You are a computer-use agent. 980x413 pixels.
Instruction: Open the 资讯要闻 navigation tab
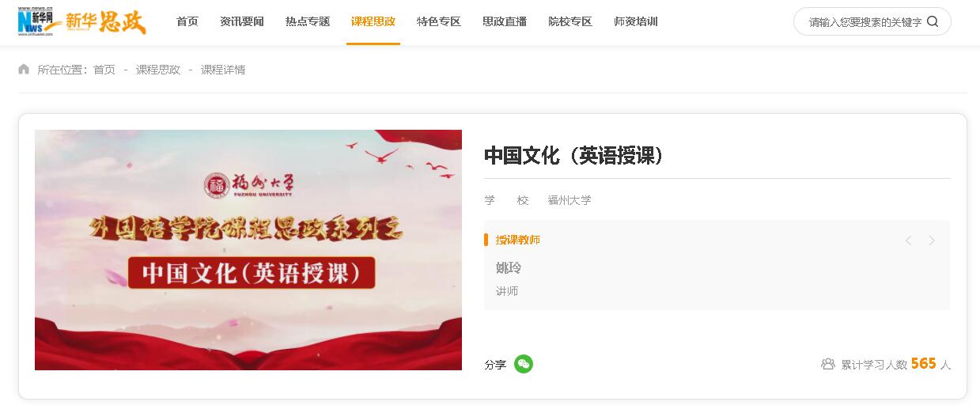[242, 21]
